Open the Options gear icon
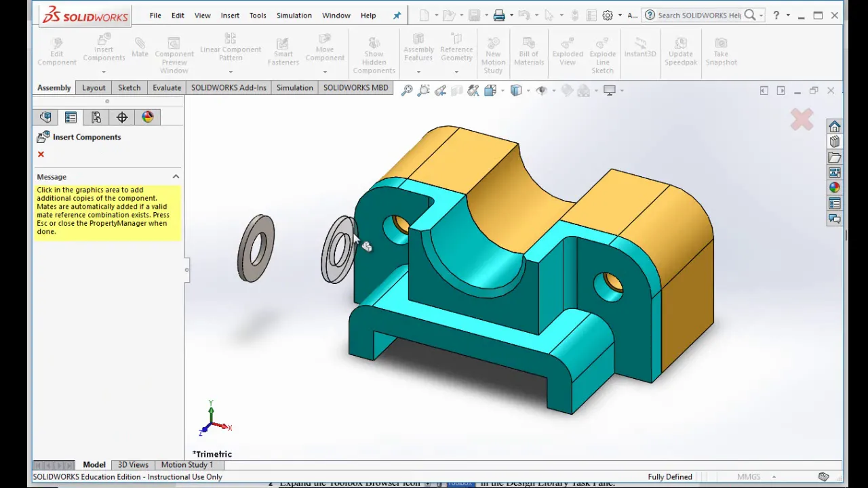The image size is (868, 488). 608,15
